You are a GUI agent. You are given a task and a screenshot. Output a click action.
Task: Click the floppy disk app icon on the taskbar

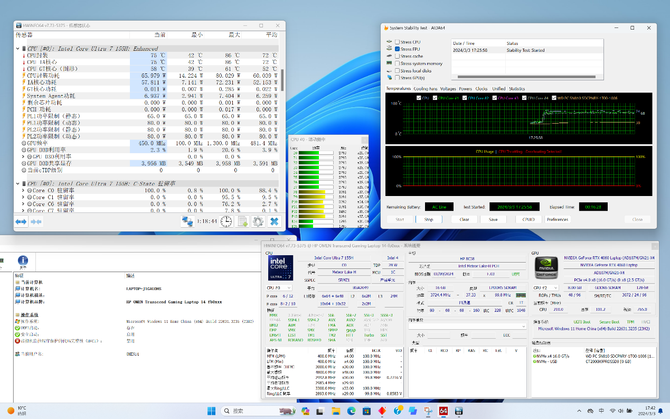pyautogui.click(x=459, y=411)
